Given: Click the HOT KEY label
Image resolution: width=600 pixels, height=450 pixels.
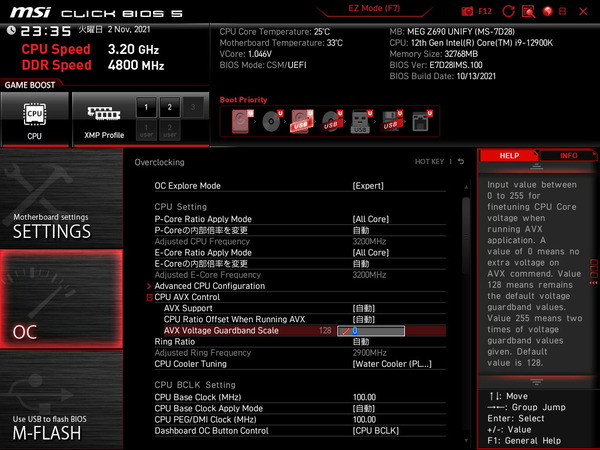Looking at the screenshot, I should pyautogui.click(x=429, y=162).
